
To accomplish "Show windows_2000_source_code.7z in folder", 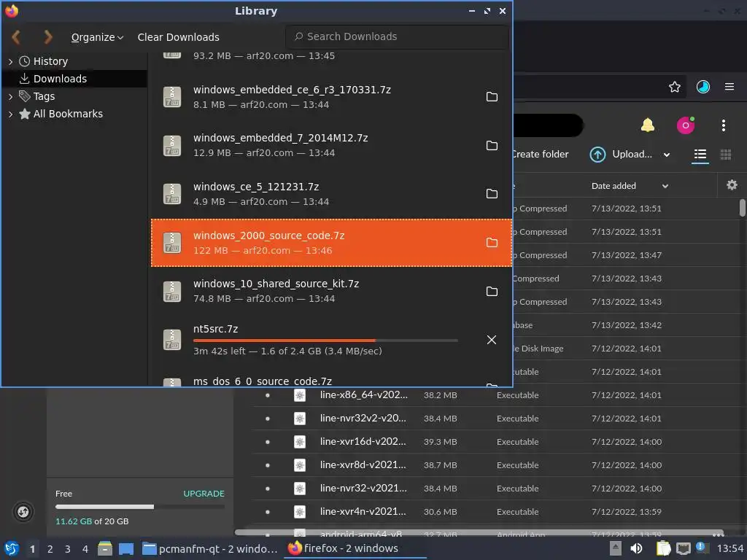I will pos(492,242).
